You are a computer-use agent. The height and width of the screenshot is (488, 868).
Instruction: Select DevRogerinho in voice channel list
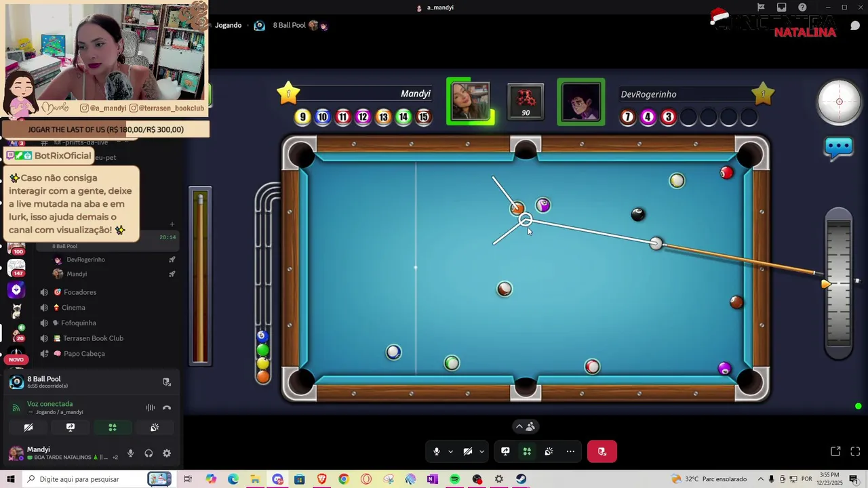click(114, 260)
